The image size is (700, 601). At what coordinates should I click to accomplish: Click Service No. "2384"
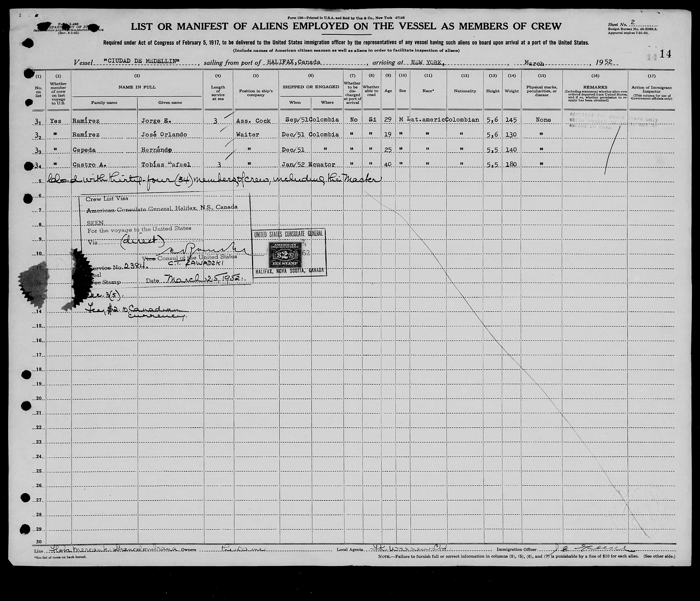pyautogui.click(x=136, y=266)
